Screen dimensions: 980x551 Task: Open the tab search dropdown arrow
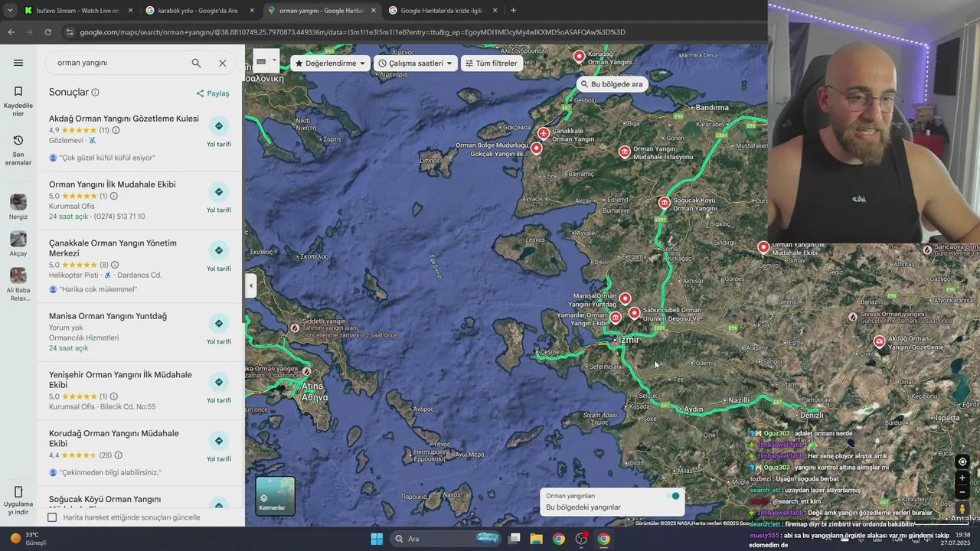tap(9, 11)
